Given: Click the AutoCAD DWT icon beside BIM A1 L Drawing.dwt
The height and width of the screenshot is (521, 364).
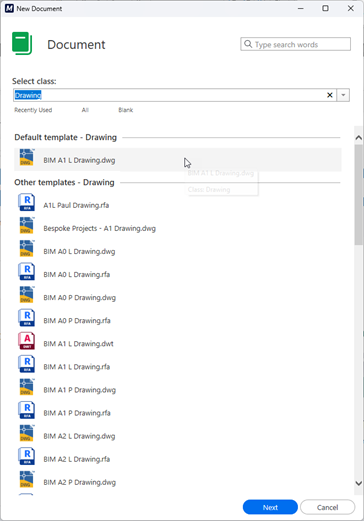Looking at the screenshot, I should pyautogui.click(x=27, y=341).
